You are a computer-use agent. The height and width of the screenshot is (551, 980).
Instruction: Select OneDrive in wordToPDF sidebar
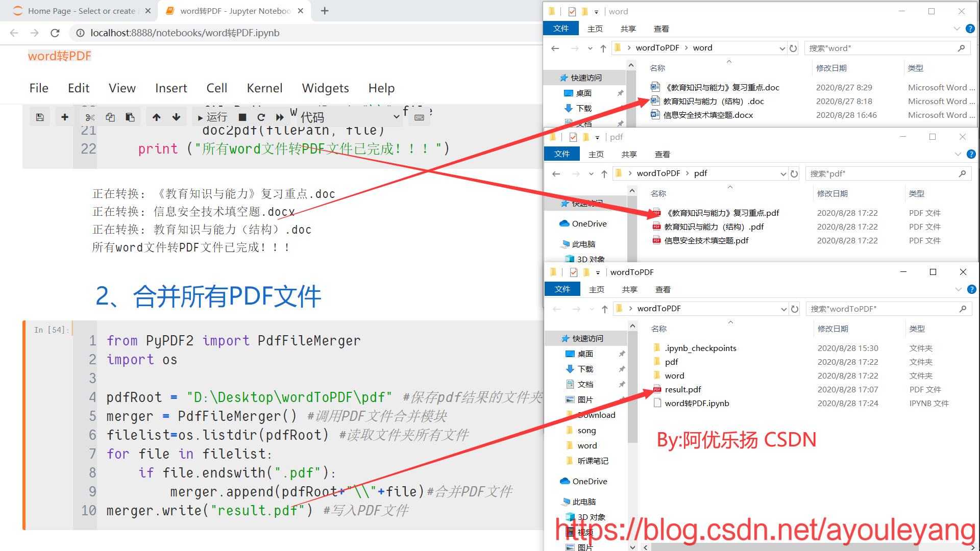pyautogui.click(x=590, y=482)
